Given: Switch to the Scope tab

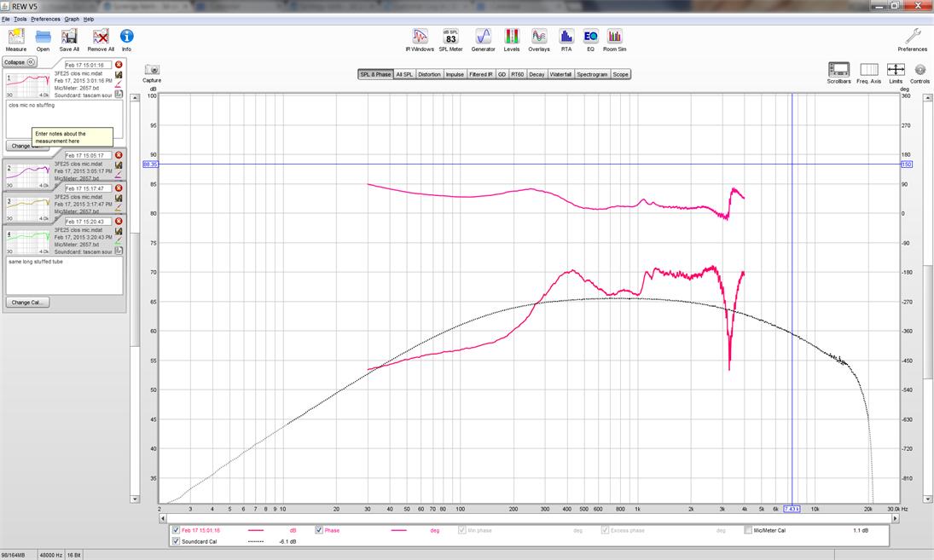Looking at the screenshot, I should pos(621,74).
